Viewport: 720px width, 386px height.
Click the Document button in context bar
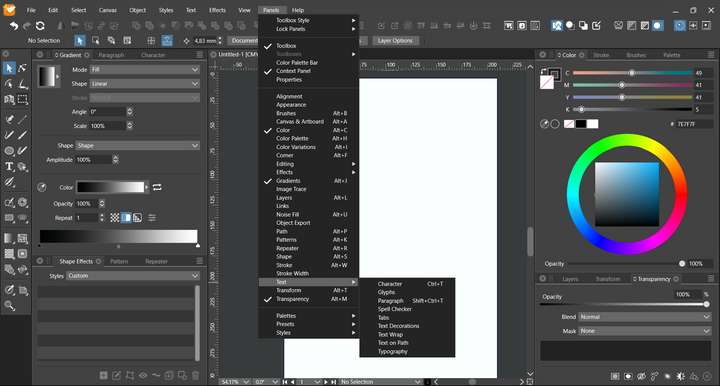click(244, 41)
